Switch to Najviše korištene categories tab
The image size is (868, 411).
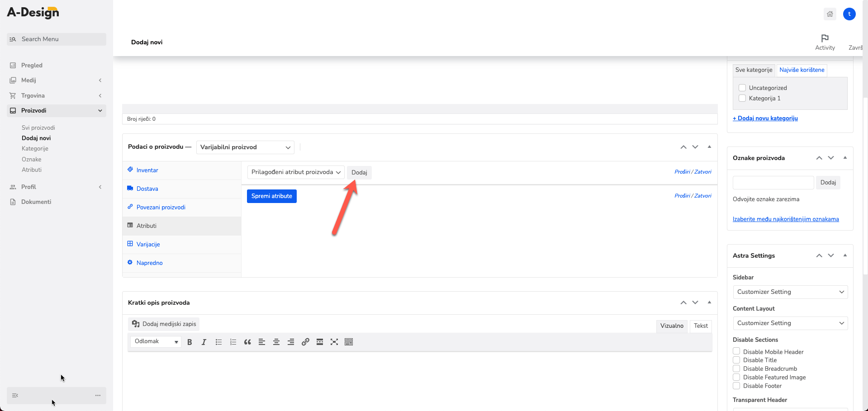802,70
